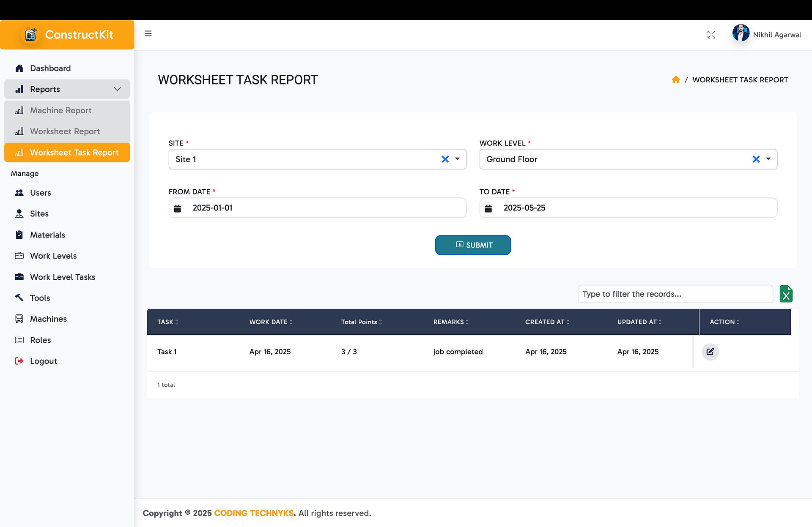The width and height of the screenshot is (812, 527).
Task: Open the Site dropdown arrow
Action: [x=457, y=159]
